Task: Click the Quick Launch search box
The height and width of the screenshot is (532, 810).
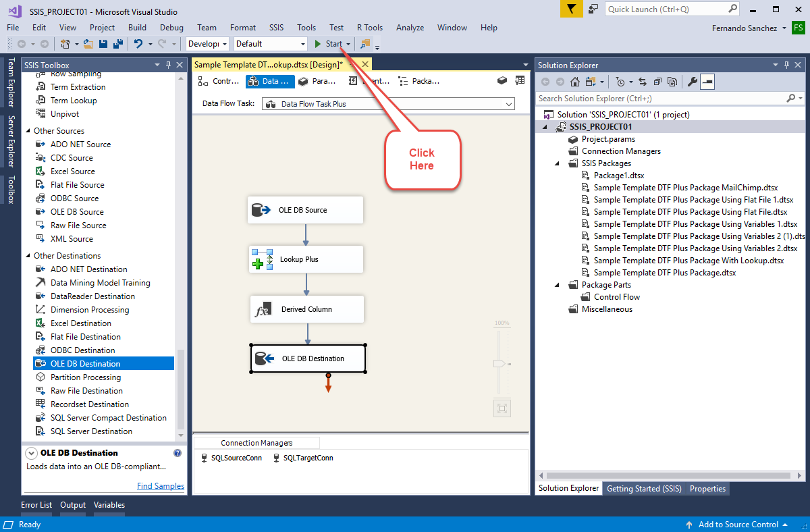Action: [674, 9]
